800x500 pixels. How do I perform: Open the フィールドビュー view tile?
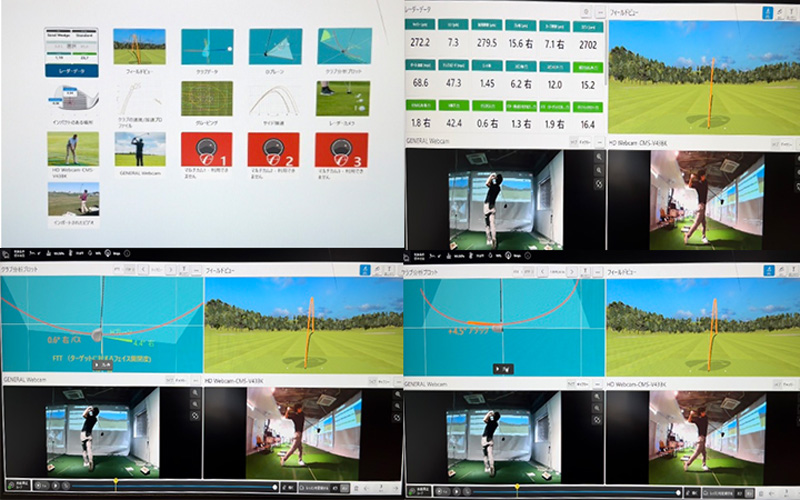point(139,50)
